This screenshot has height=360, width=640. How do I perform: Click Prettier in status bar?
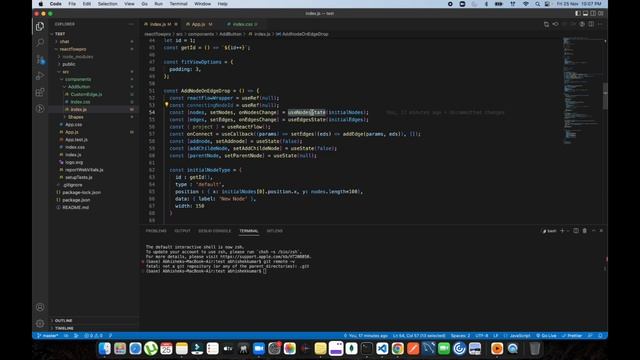click(572, 336)
